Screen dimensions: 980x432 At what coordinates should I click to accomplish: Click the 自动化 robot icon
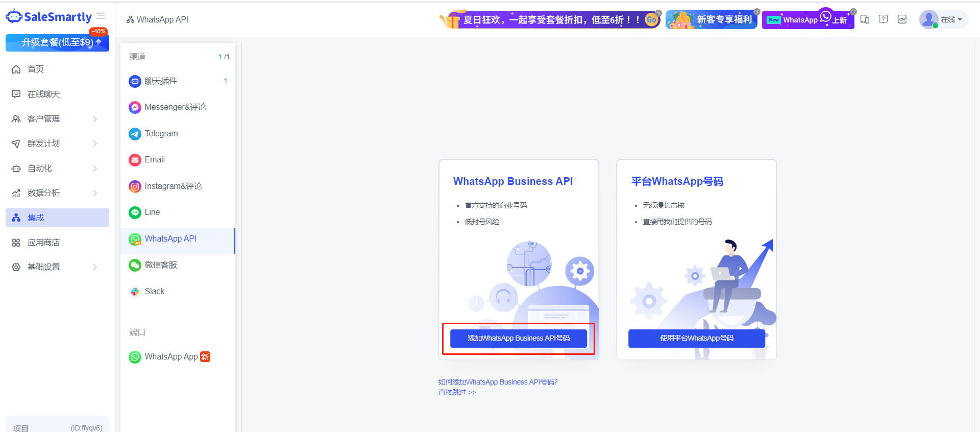click(16, 169)
